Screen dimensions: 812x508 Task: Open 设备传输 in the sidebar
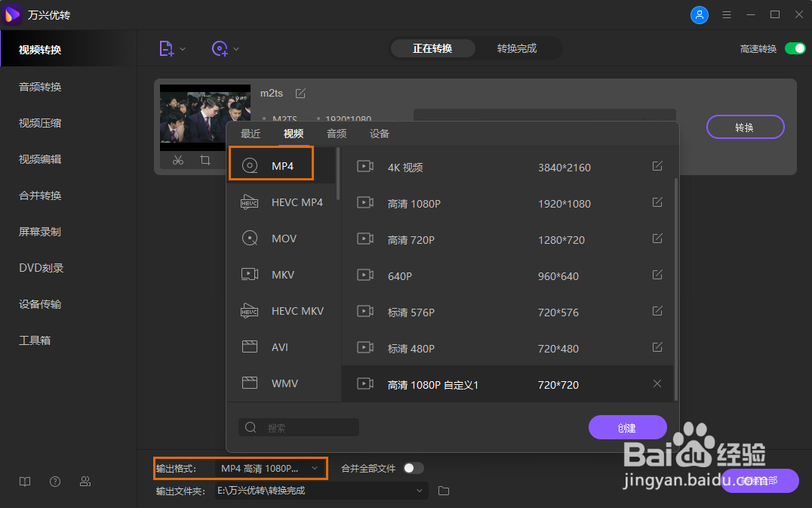click(40, 304)
